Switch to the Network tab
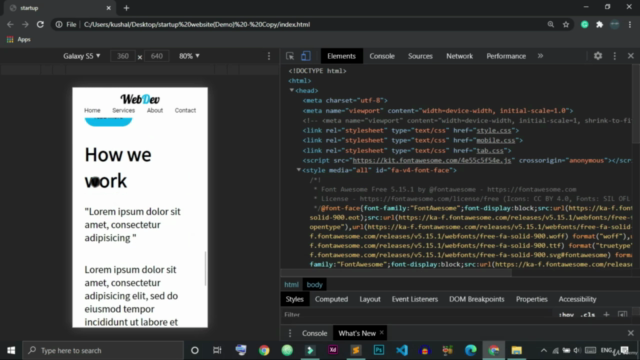Screen dimensions: 640x360 click(x=459, y=56)
